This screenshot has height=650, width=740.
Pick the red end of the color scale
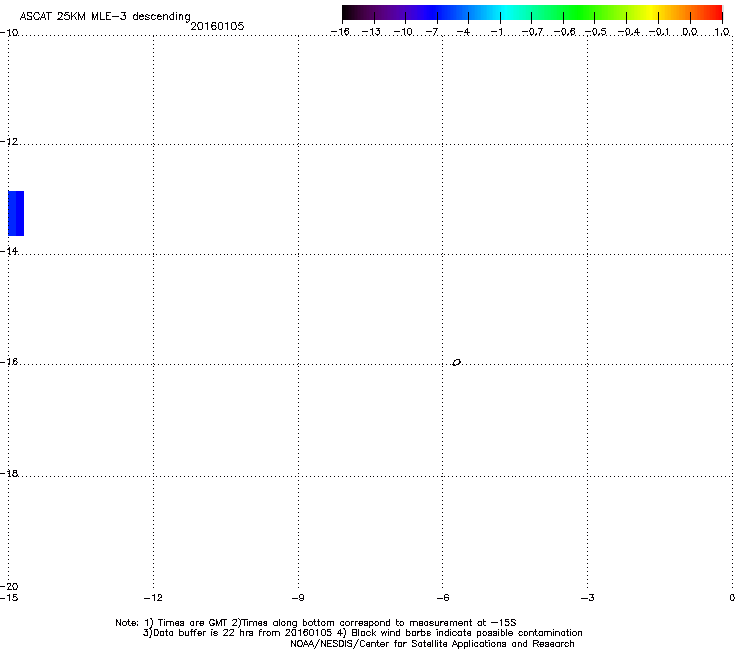pyautogui.click(x=713, y=13)
